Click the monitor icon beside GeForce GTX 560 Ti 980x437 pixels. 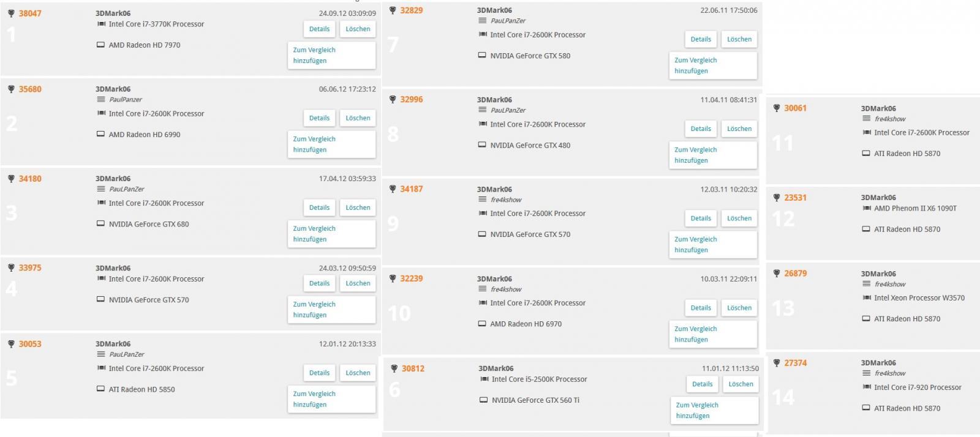483,400
